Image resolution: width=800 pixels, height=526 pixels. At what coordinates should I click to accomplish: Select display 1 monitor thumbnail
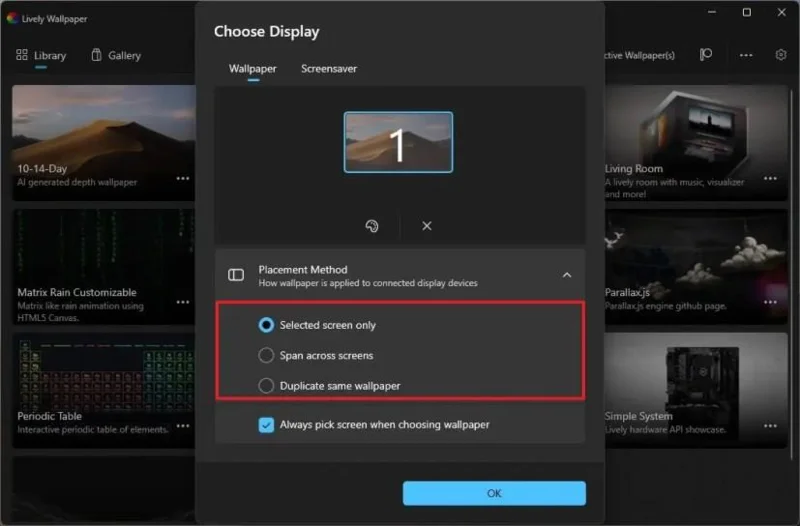coord(398,142)
